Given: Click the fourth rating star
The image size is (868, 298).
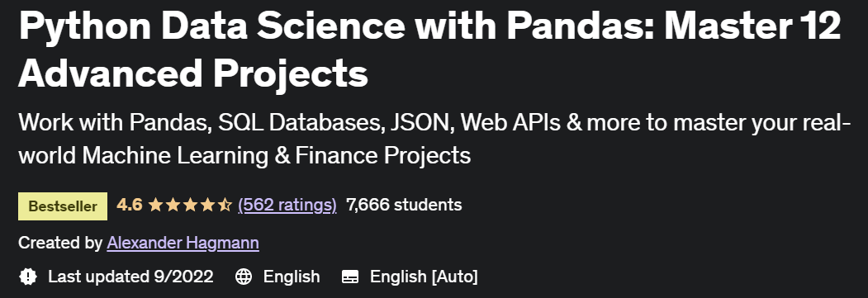Looking at the screenshot, I should click(x=207, y=205).
